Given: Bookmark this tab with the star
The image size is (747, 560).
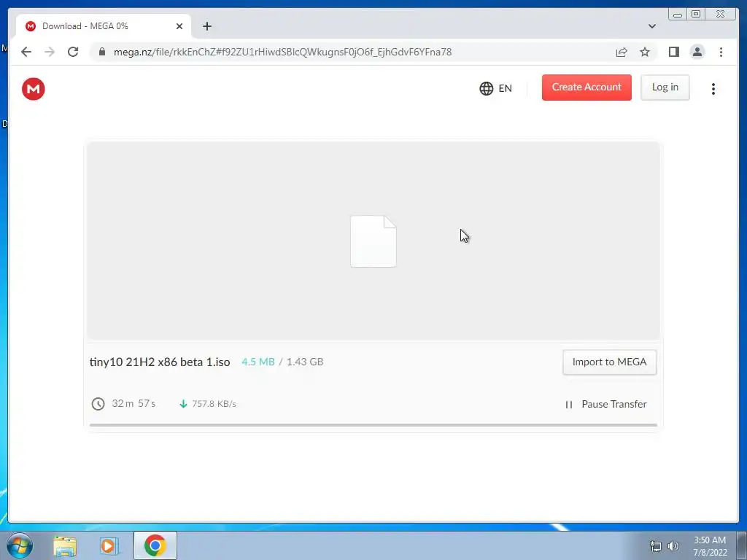Looking at the screenshot, I should tap(645, 52).
